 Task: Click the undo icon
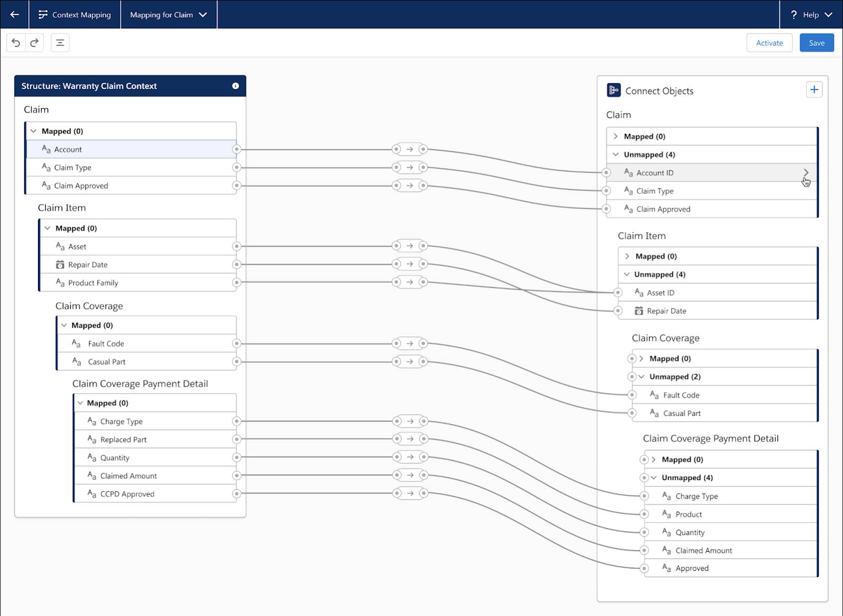tap(15, 43)
